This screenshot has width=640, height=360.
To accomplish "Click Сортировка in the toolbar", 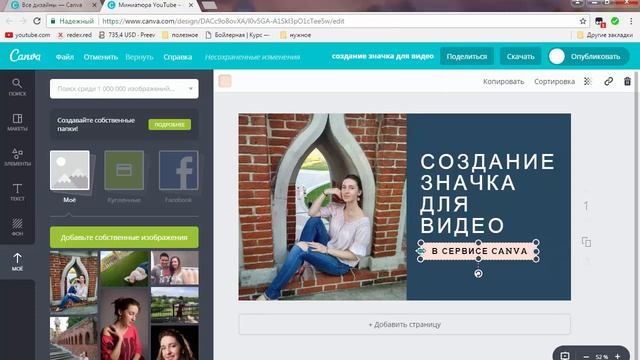I will coord(554,81).
